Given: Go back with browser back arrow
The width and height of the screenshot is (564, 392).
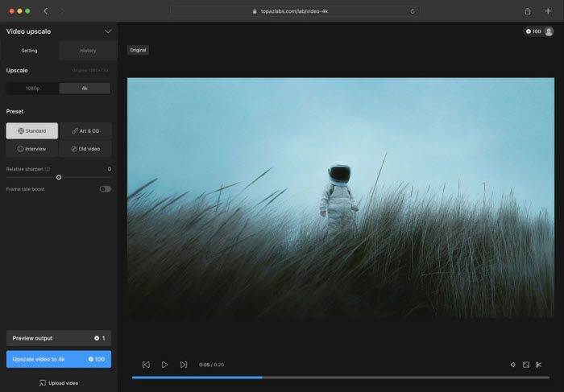Looking at the screenshot, I should point(45,11).
